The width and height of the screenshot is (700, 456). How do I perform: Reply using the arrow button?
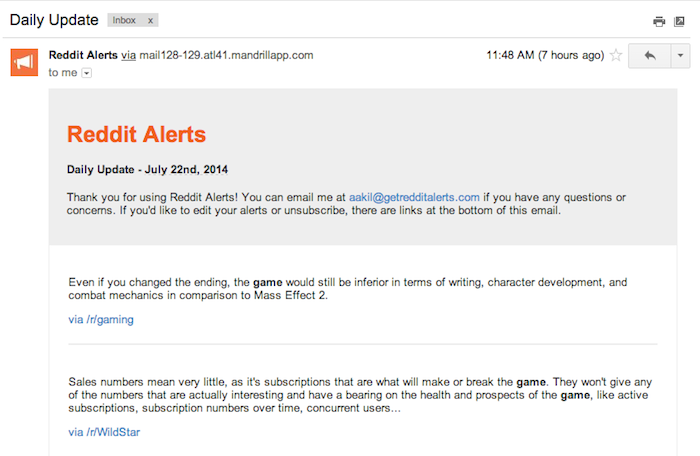pos(650,55)
